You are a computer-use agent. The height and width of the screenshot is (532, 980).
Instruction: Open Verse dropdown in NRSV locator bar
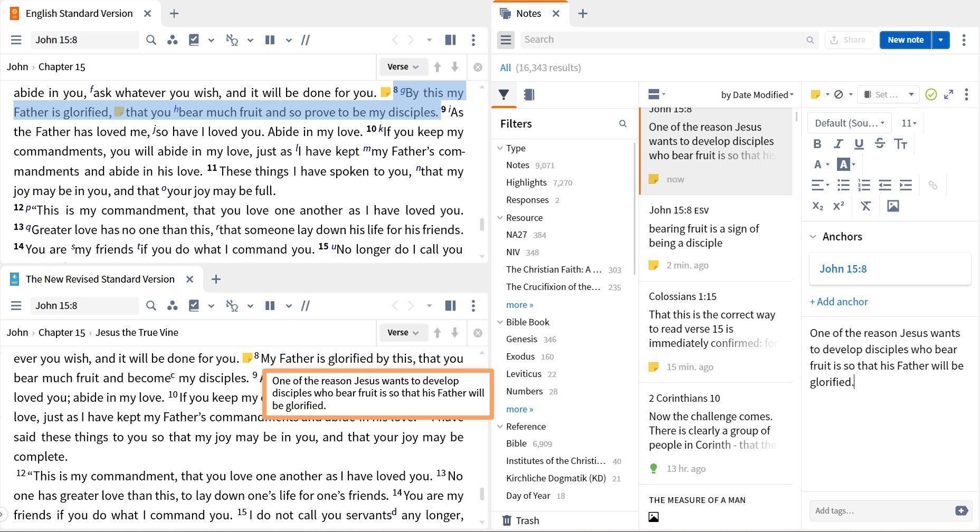pos(403,333)
